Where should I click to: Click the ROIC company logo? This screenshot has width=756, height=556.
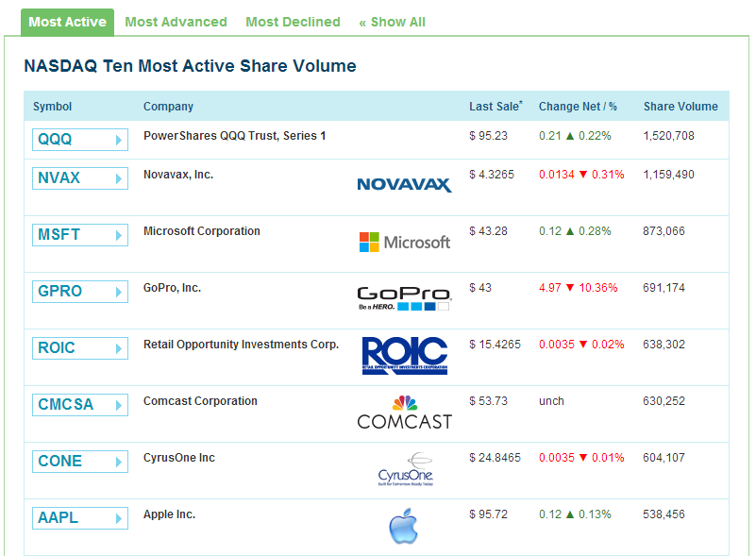click(404, 354)
